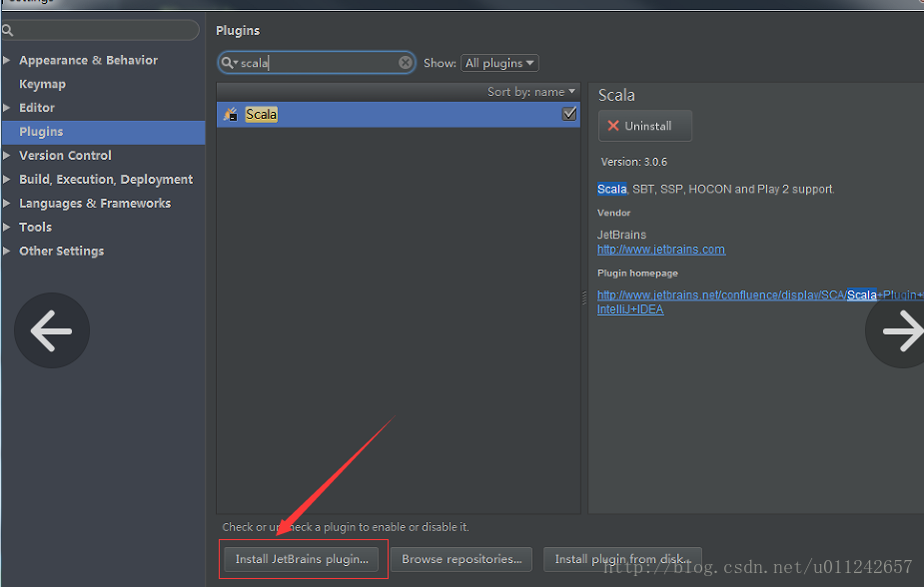Click the settings search magnifier icon

[7, 30]
